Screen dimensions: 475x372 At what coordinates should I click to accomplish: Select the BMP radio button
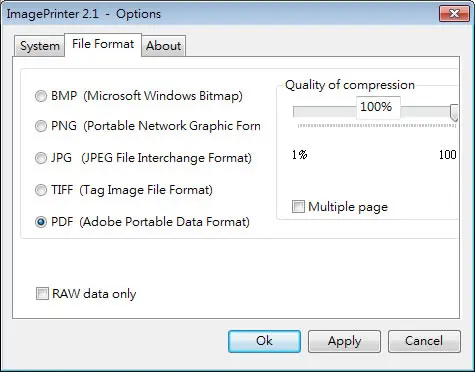[41, 96]
